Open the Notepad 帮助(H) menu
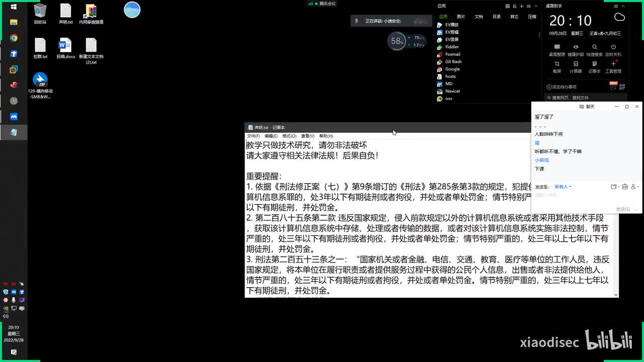 click(326, 136)
